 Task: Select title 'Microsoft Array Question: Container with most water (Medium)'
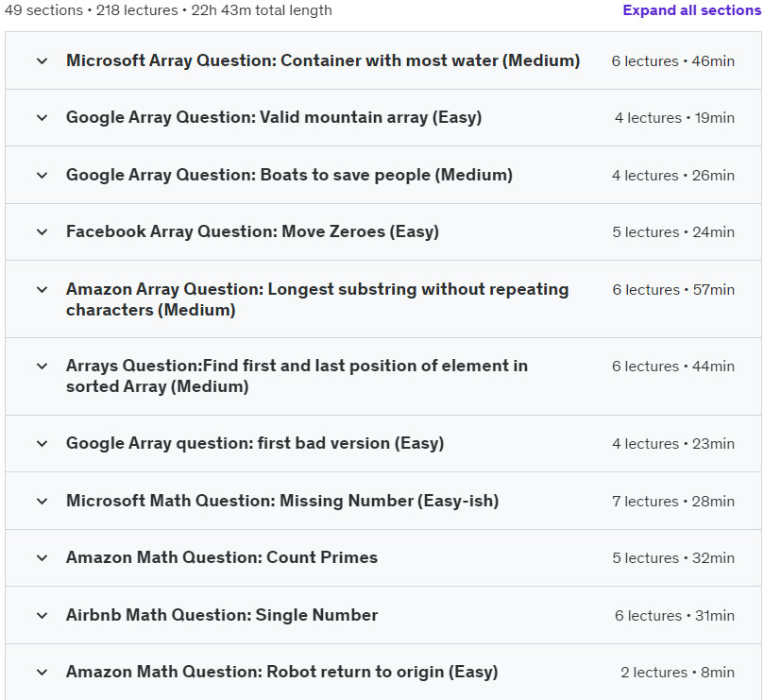click(323, 60)
